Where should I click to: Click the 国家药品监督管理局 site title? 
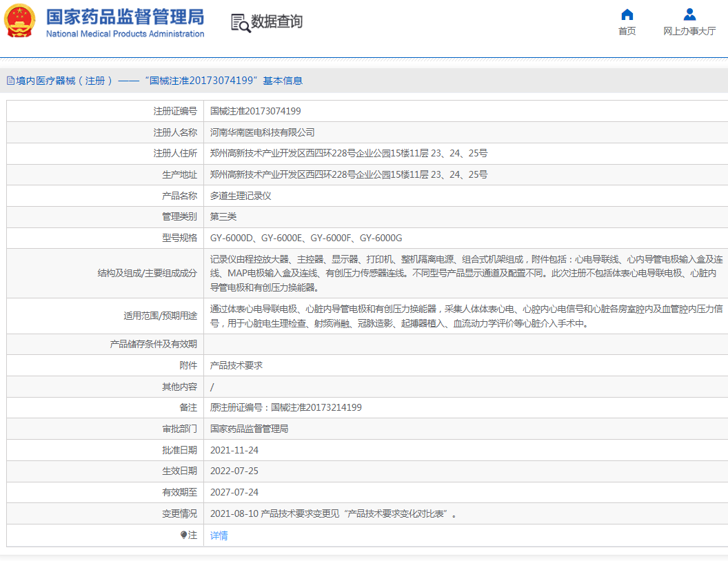(125, 17)
